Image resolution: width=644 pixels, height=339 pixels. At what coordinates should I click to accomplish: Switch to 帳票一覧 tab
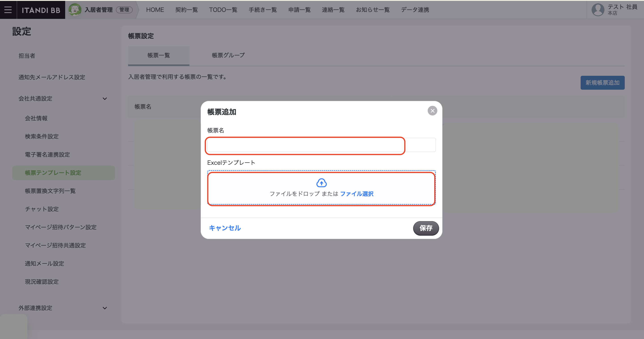pos(159,55)
